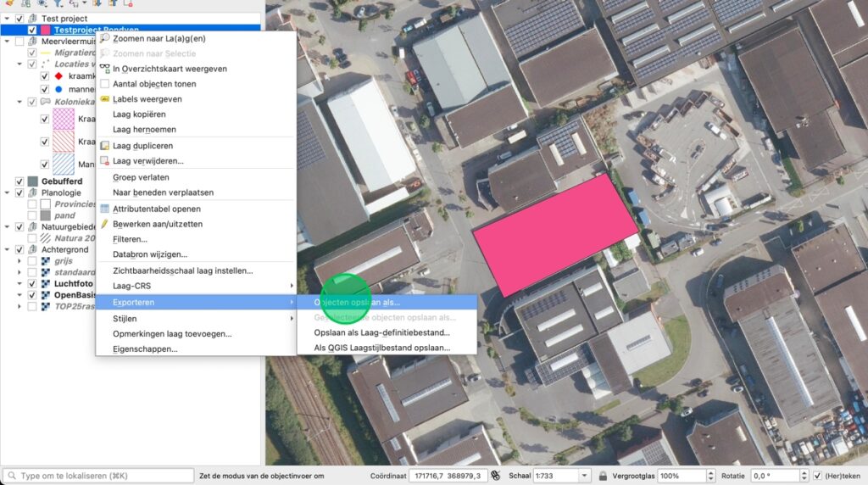
Task: Select Als QGIS Laagstijlbestand opslaan...
Action: pos(381,348)
